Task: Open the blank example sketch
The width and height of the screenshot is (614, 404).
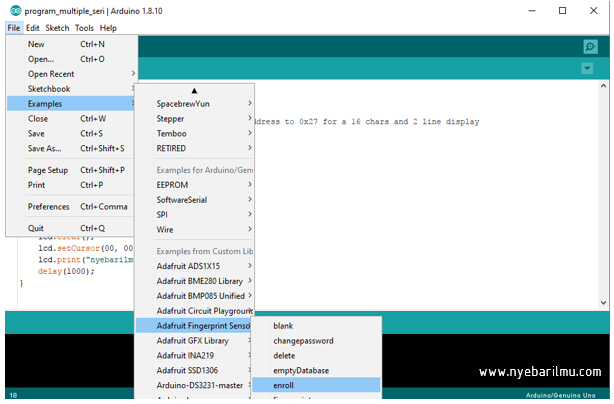Action: pos(316,326)
